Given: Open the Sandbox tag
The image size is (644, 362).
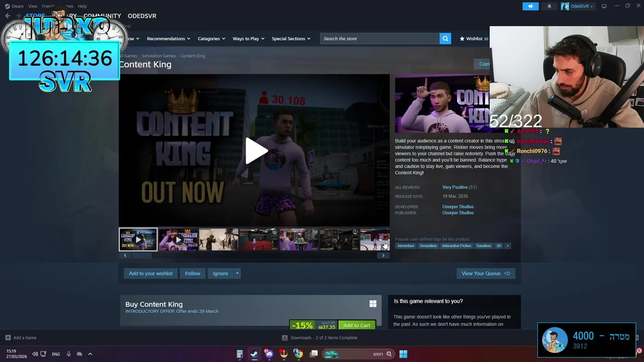Looking at the screenshot, I should click(484, 246).
